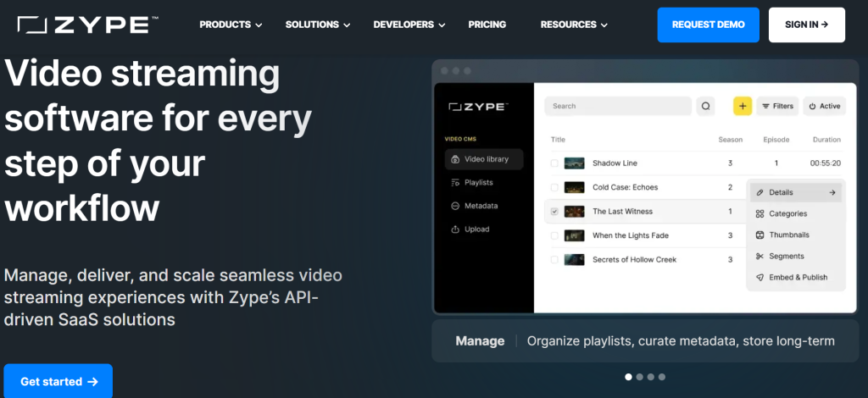Click the paper plane icon beside Embed & Publish
Viewport: 868px width, 398px height.
click(x=759, y=278)
